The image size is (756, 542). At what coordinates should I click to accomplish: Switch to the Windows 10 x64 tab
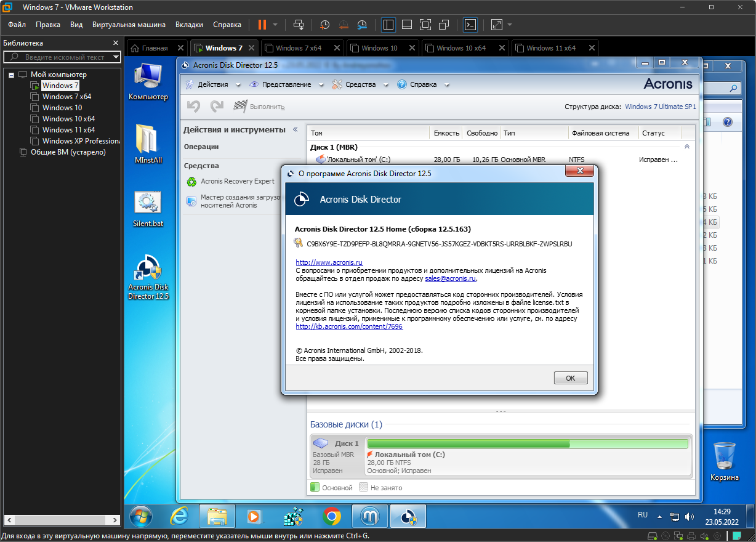460,48
